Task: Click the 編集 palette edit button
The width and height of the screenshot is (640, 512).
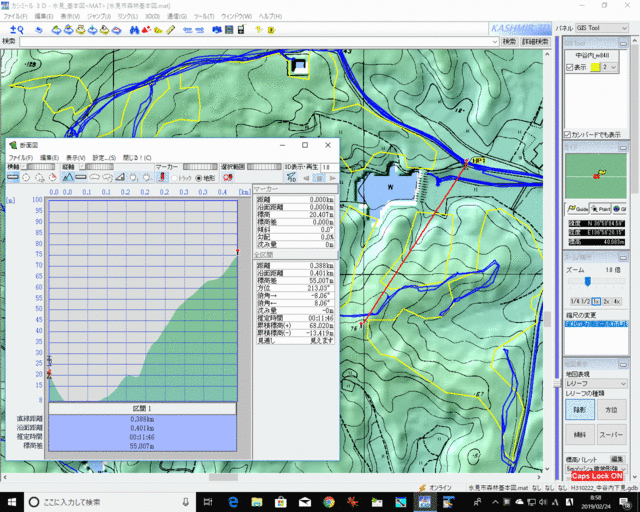Action: click(618, 459)
